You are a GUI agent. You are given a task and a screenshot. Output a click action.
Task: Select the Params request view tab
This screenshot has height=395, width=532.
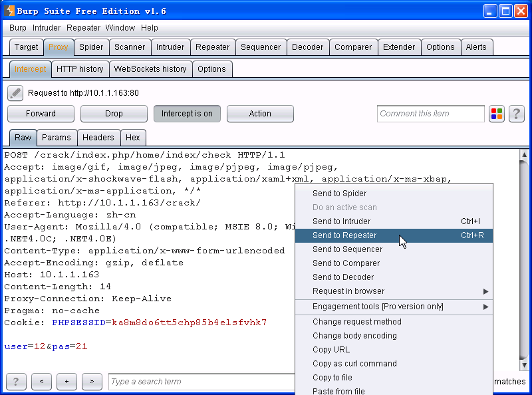(57, 138)
